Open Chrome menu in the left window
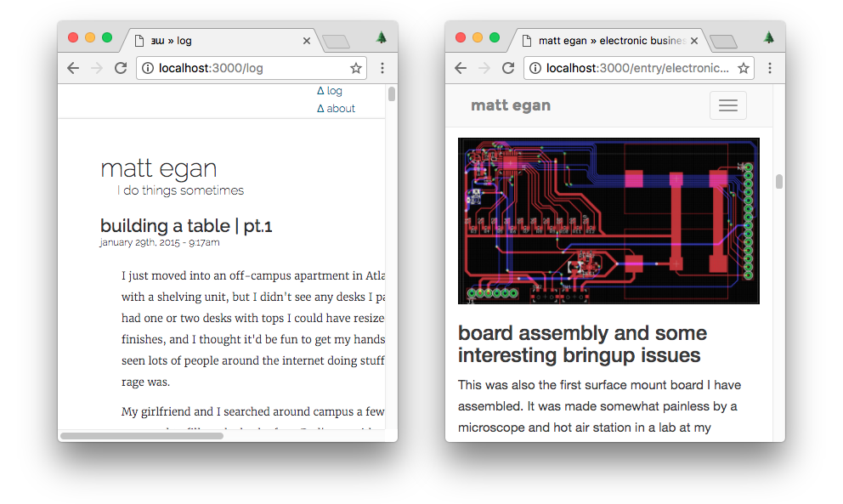 tap(382, 68)
